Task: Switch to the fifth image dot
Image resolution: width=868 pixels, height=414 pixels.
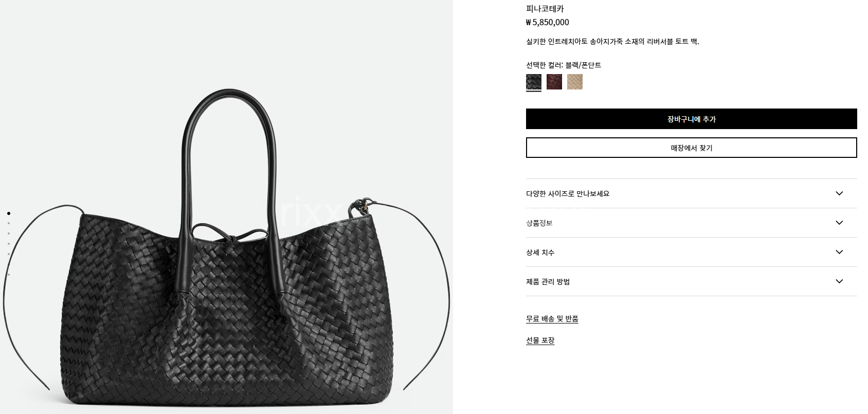Action: (9, 254)
